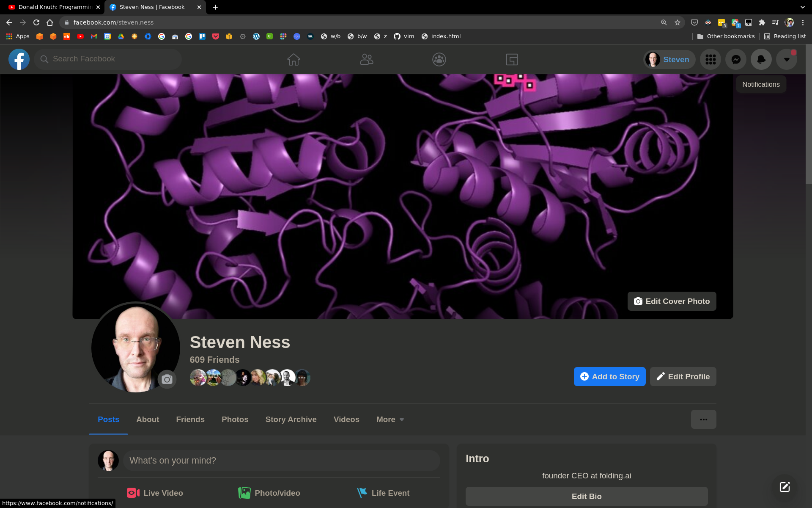Click What's on your mind box
The image size is (812, 508).
(281, 460)
